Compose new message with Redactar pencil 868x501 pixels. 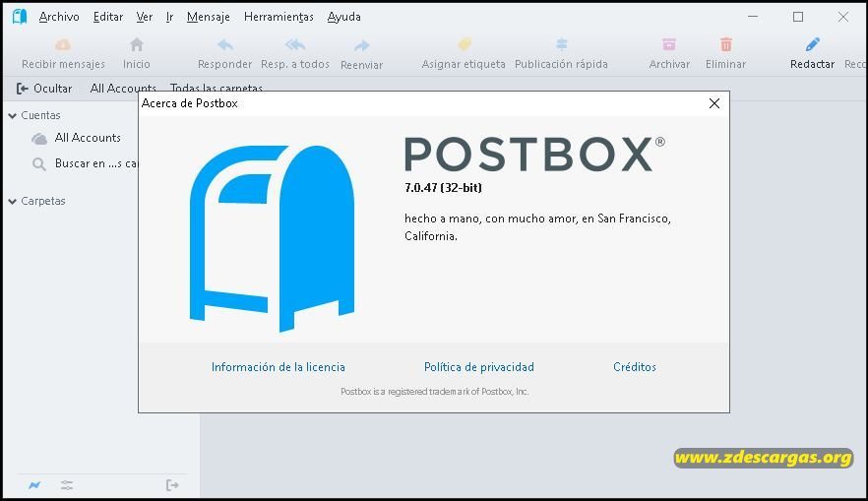[x=812, y=45]
